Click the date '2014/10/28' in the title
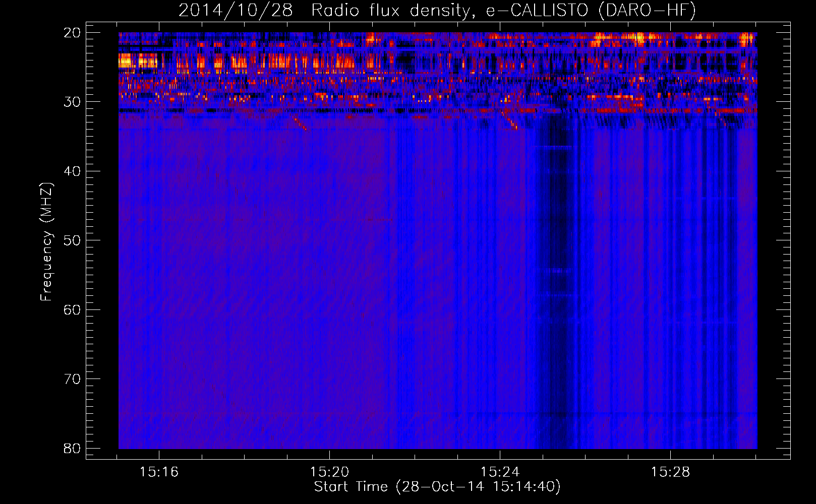This screenshot has height=504, width=816. [236, 11]
